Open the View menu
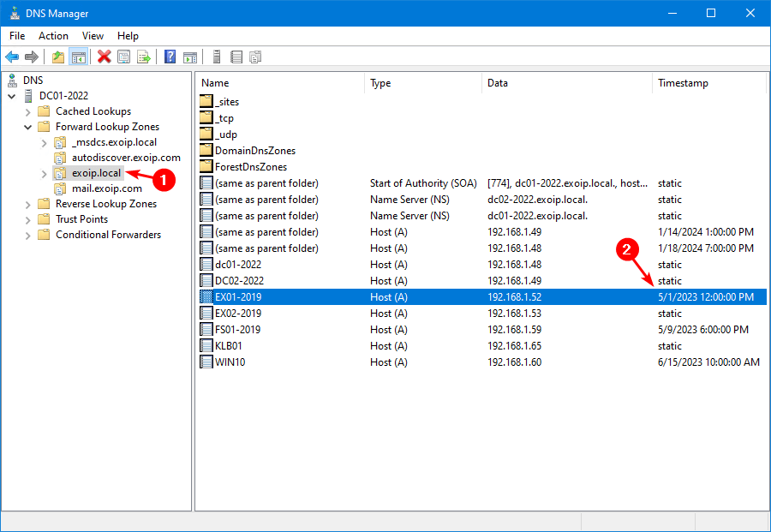The image size is (771, 532). (93, 36)
